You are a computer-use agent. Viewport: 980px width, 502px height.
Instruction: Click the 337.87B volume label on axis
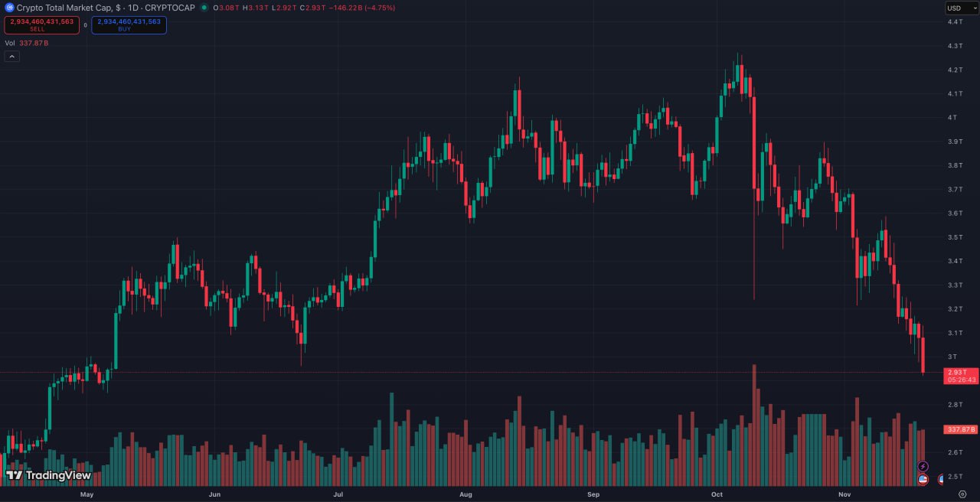tap(961, 429)
